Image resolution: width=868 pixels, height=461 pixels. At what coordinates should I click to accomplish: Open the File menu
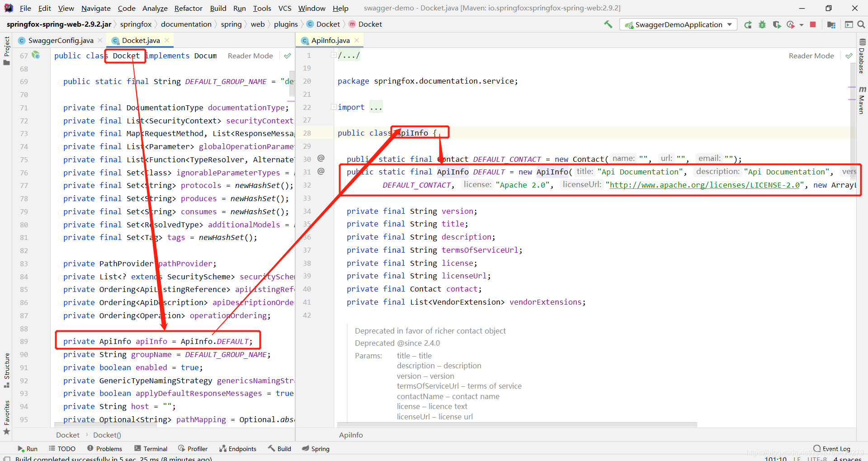click(x=25, y=8)
